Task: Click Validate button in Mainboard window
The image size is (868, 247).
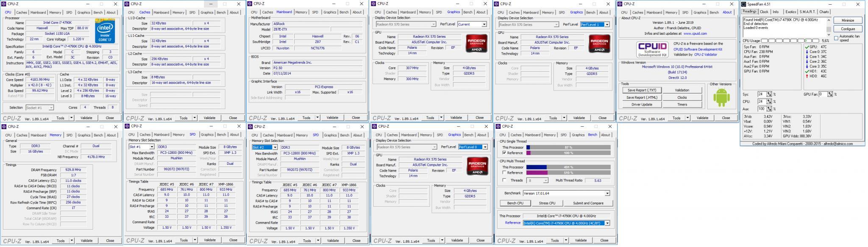Action: click(x=332, y=117)
